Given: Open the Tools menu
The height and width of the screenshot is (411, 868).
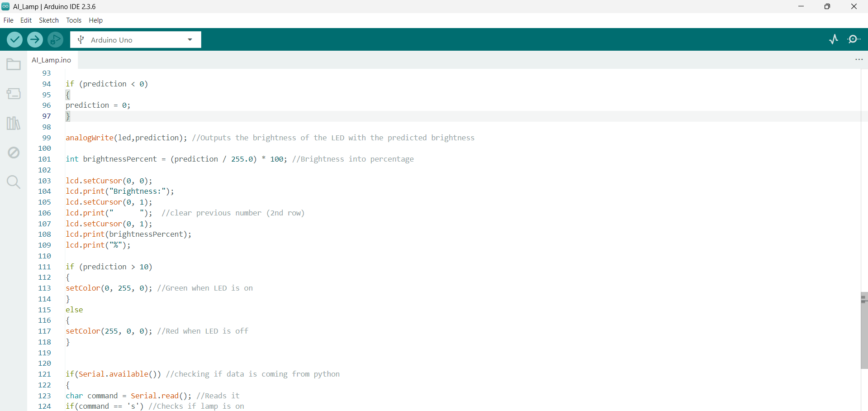Looking at the screenshot, I should tap(74, 20).
